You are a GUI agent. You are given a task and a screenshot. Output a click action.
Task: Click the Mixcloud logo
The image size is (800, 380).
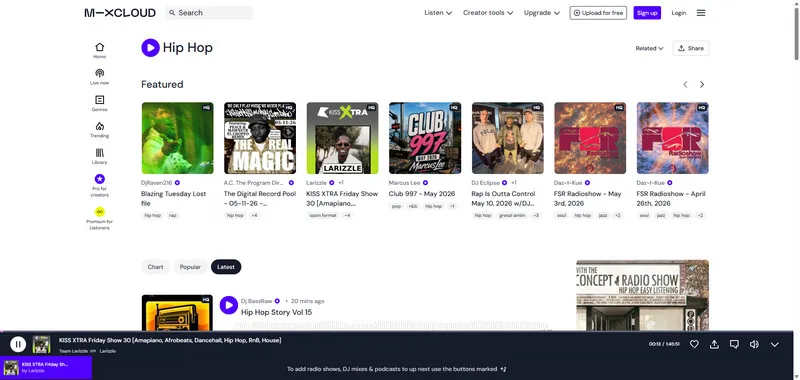tap(120, 13)
